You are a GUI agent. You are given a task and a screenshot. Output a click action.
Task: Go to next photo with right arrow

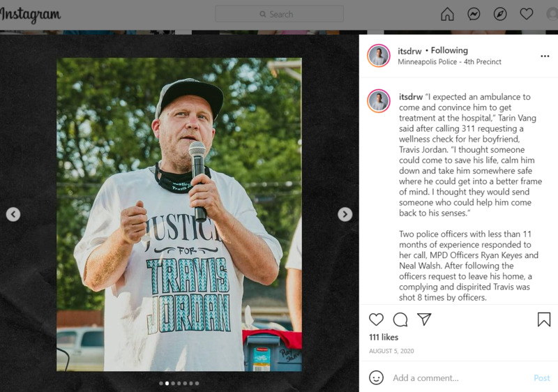345,214
